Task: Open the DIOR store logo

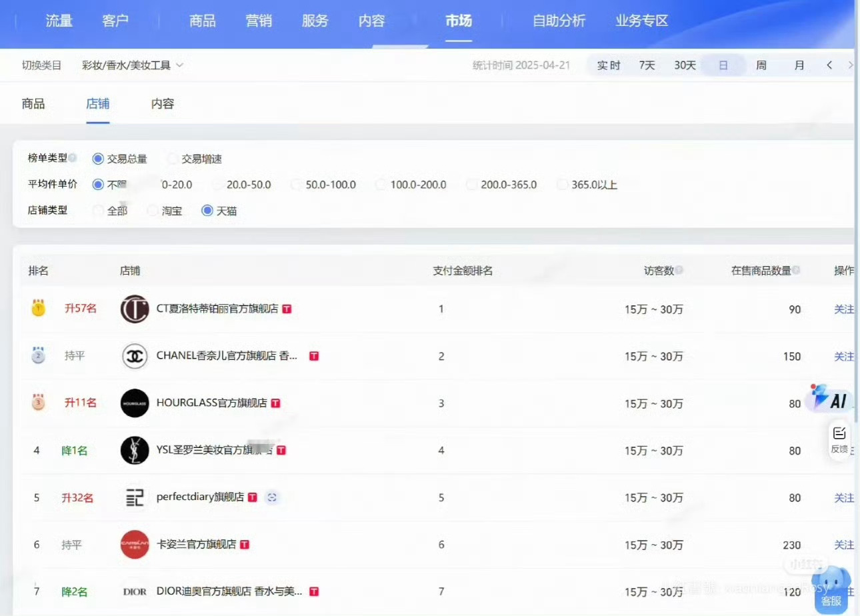Action: (135, 591)
